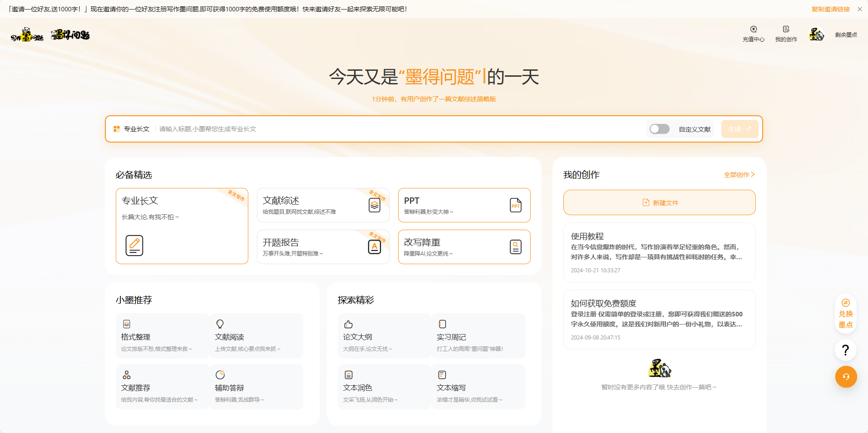The image size is (868, 433).
Task: Click the 兑换墨点 floating button
Action: point(845,314)
